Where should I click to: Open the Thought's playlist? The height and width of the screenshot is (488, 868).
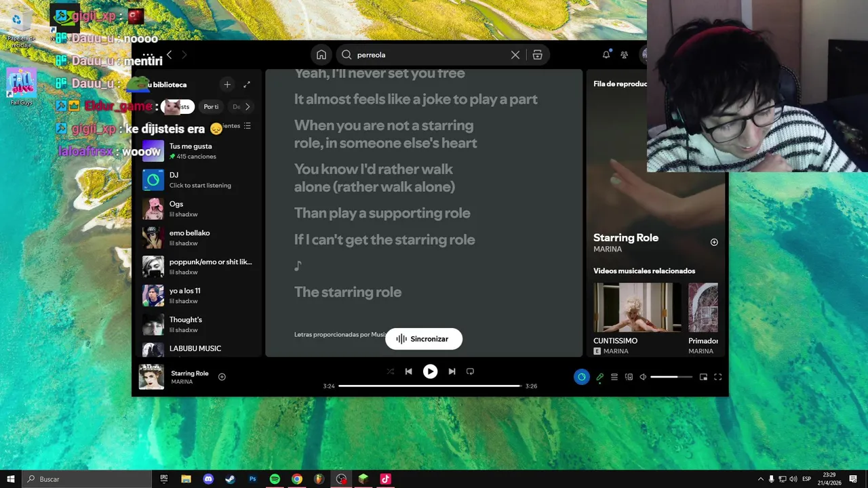point(198,325)
